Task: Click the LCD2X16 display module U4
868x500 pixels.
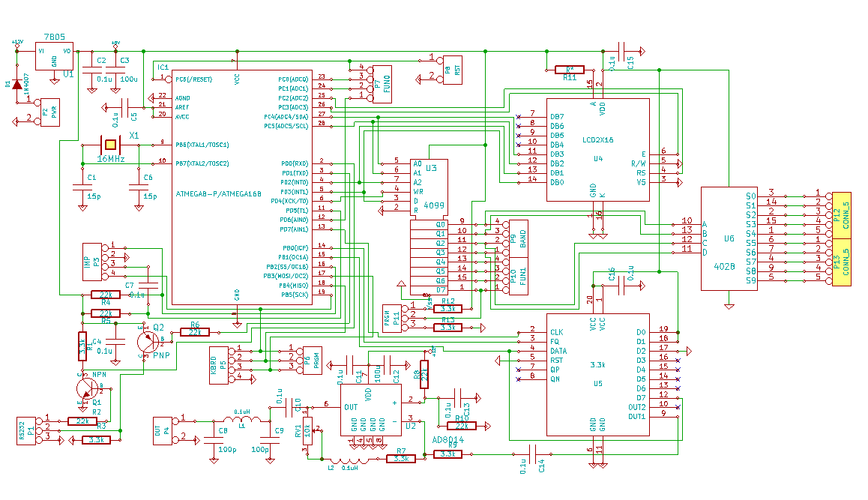Action: [x=597, y=150]
